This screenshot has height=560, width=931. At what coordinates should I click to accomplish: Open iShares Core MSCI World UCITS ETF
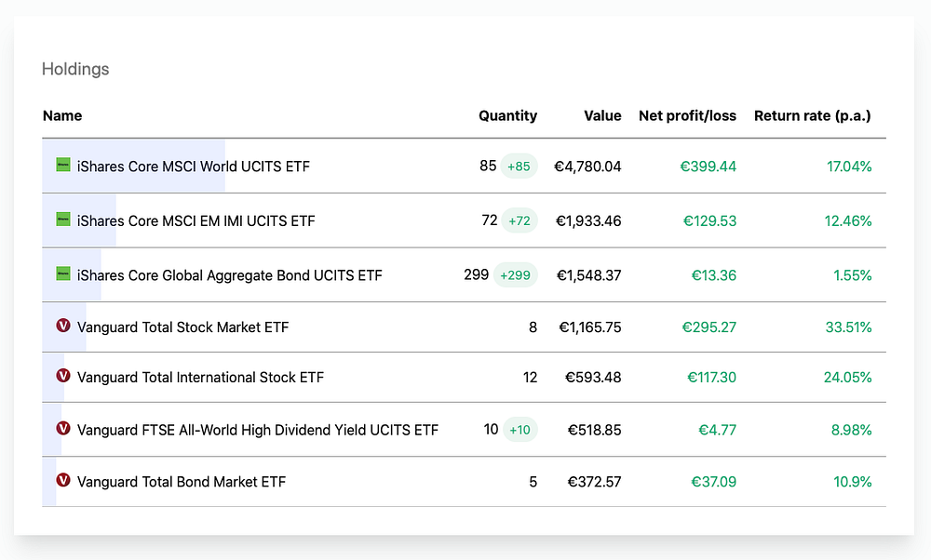[x=194, y=167]
